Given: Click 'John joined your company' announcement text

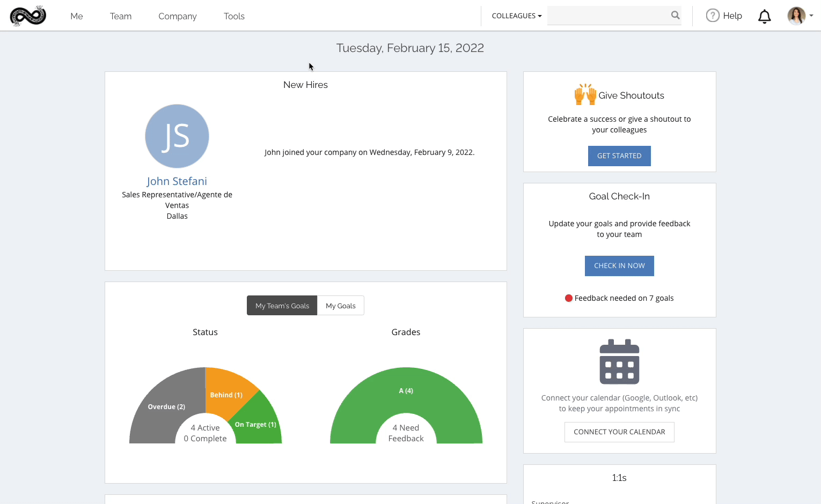Looking at the screenshot, I should tap(369, 152).
